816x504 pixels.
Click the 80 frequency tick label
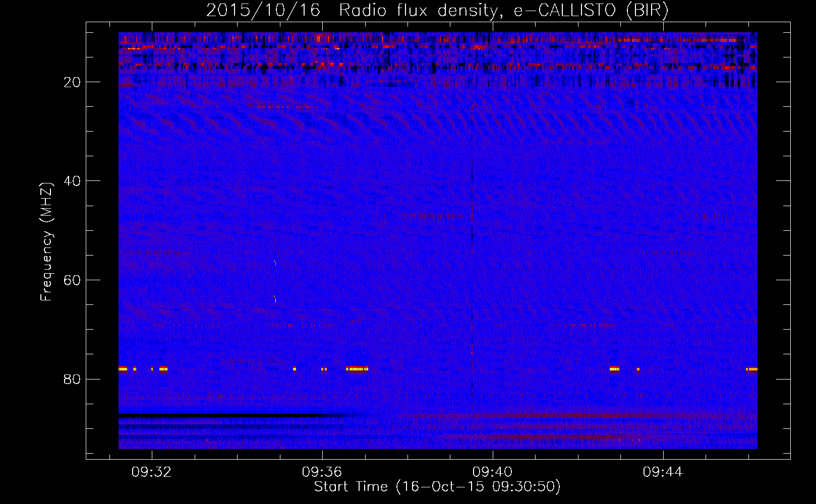pyautogui.click(x=72, y=379)
